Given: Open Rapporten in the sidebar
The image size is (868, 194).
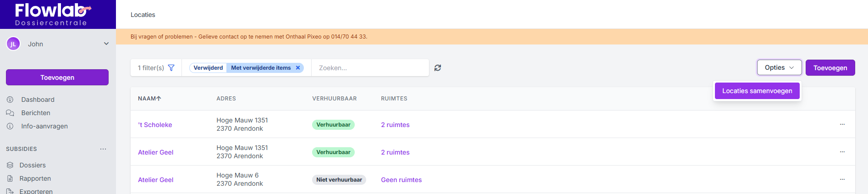Looking at the screenshot, I should coord(35,178).
